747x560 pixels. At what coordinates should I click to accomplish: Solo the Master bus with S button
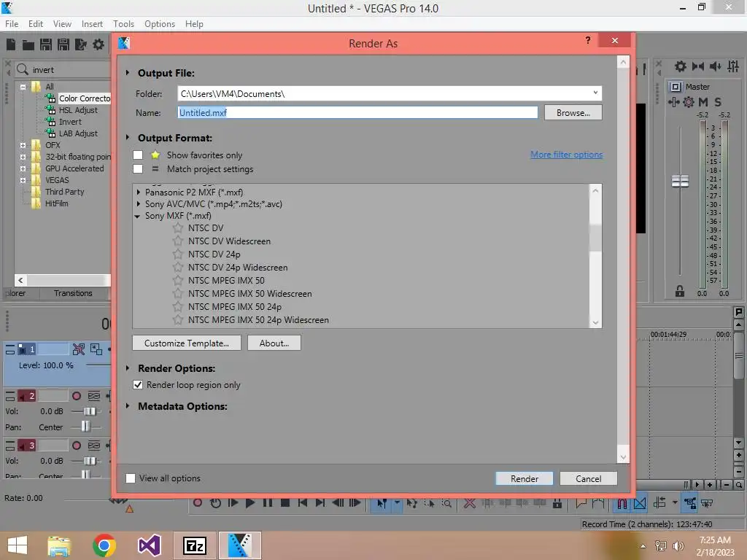click(718, 102)
